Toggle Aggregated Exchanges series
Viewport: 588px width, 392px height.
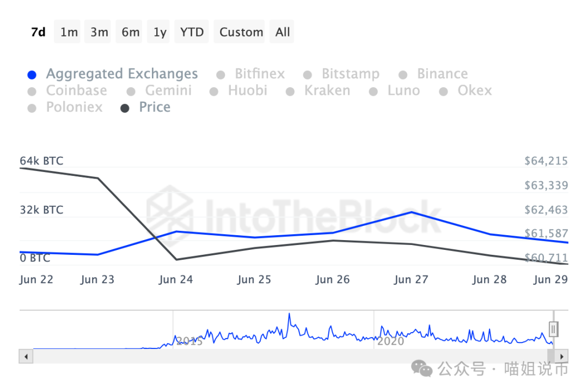(x=121, y=74)
